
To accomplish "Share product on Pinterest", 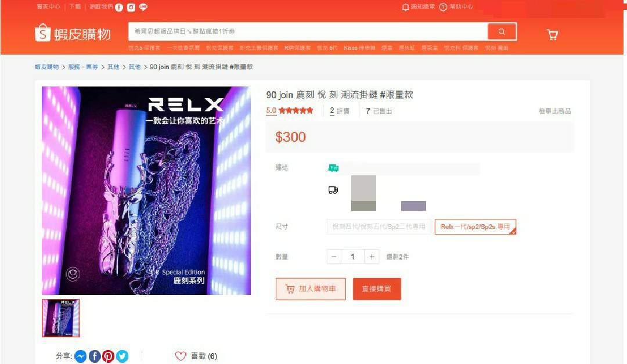I will [108, 356].
